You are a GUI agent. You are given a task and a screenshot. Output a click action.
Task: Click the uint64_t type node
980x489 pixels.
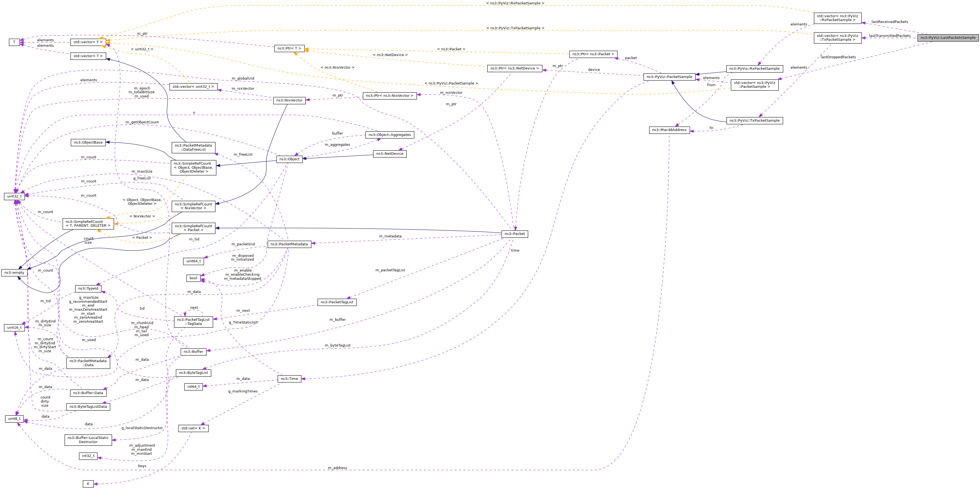point(193,261)
